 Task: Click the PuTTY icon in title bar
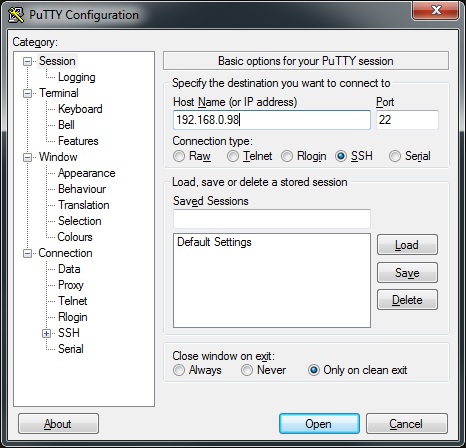16,15
